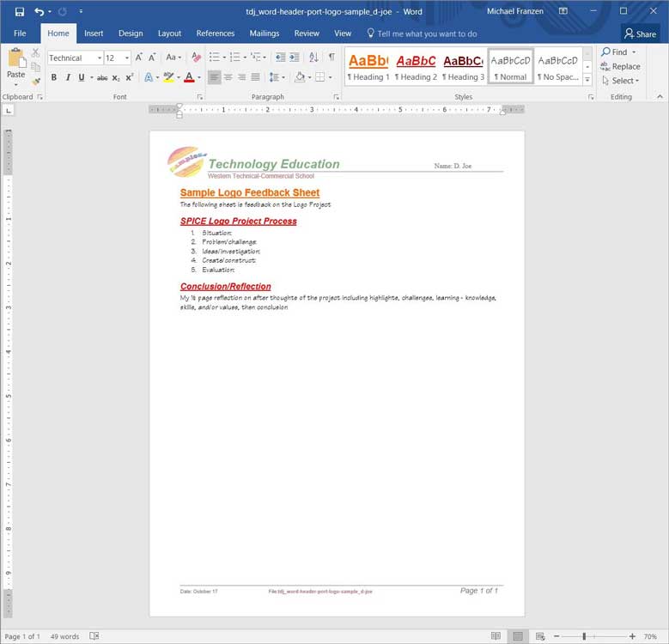The width and height of the screenshot is (669, 644).
Task: Increase the paragraph indent
Action: coord(294,58)
